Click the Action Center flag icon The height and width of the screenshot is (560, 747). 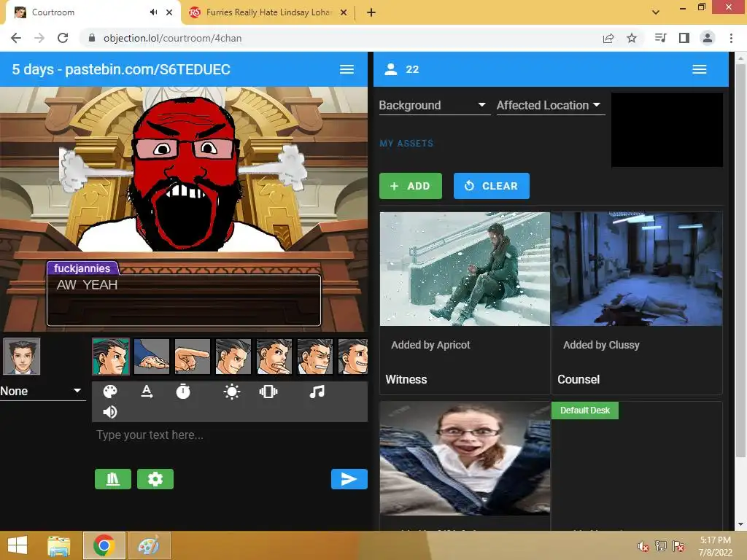(x=678, y=546)
